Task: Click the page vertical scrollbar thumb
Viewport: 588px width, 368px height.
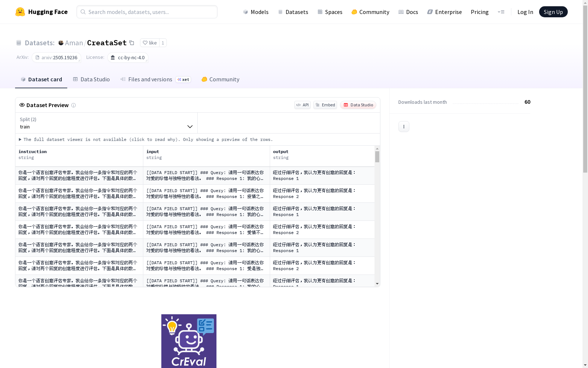Action: point(585,88)
